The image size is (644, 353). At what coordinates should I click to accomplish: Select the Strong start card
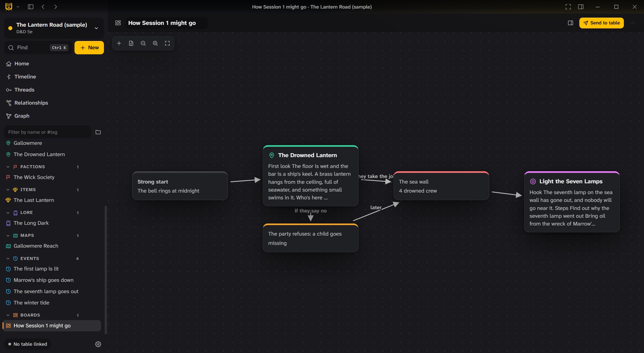[x=180, y=186]
